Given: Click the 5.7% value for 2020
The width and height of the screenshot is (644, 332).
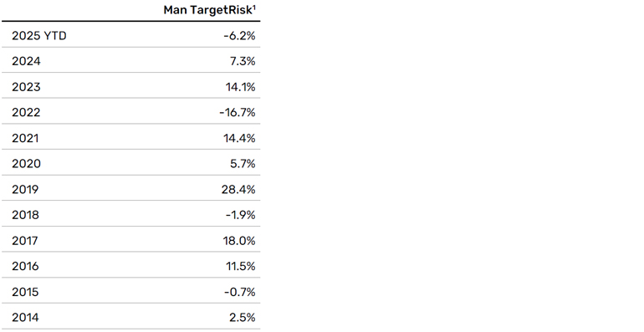Looking at the screenshot, I should pyautogui.click(x=243, y=164).
